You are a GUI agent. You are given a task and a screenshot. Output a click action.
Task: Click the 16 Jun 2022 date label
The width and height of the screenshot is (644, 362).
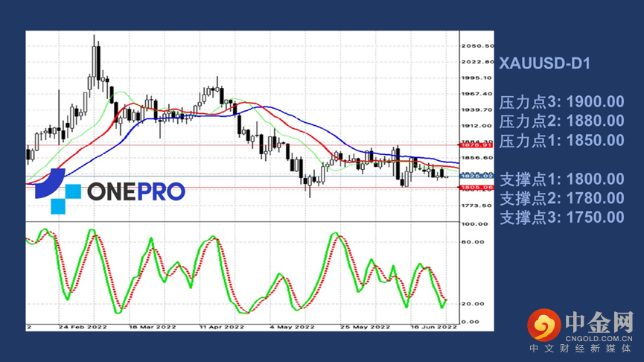click(435, 326)
